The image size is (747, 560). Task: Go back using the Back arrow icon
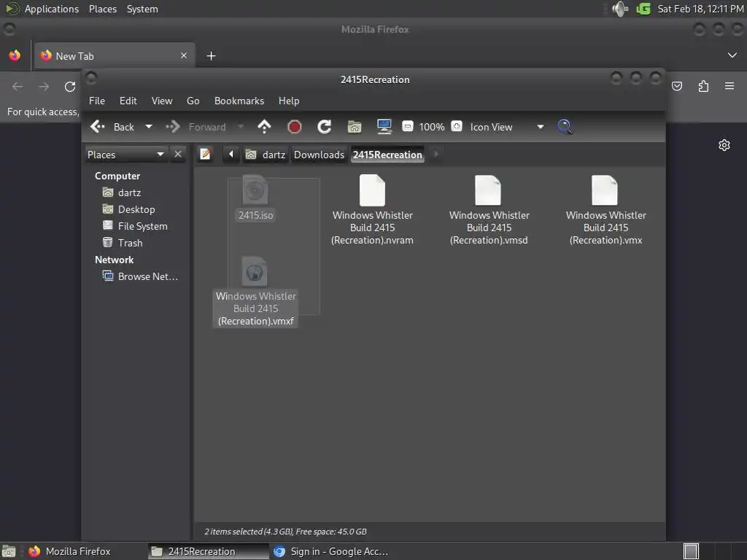pyautogui.click(x=98, y=127)
